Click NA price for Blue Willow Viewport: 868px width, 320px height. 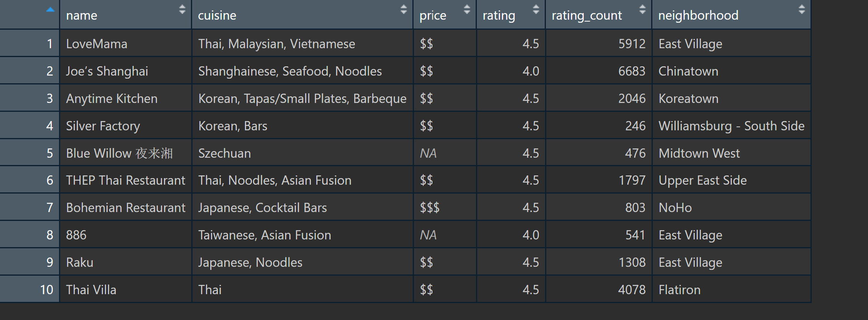click(x=428, y=153)
